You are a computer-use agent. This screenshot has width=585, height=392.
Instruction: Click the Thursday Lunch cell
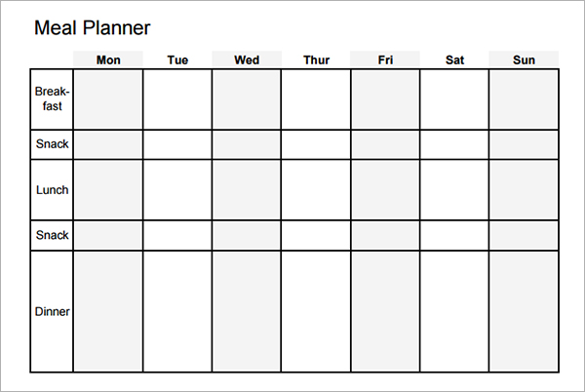316,190
